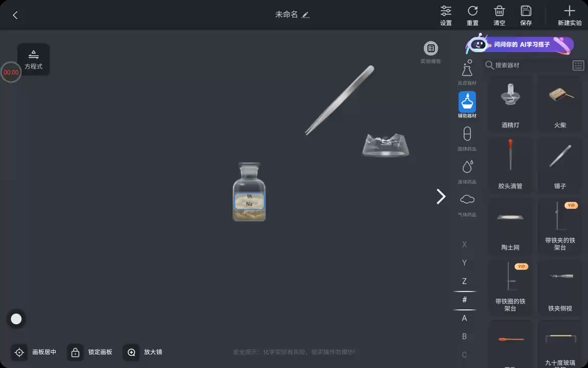Jump to letter A in index slider
The width and height of the screenshot is (588, 368).
coord(464,318)
